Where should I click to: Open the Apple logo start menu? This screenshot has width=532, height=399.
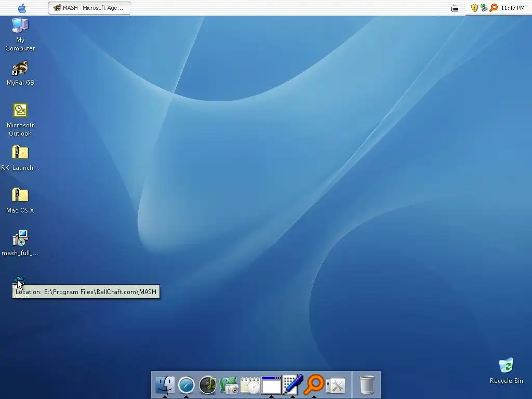(22, 8)
